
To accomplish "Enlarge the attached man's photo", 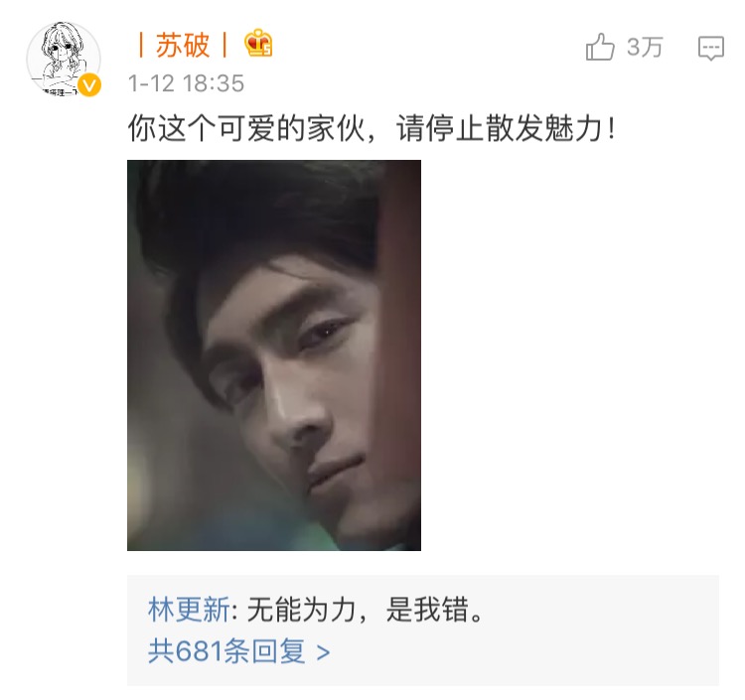I will (x=274, y=355).
